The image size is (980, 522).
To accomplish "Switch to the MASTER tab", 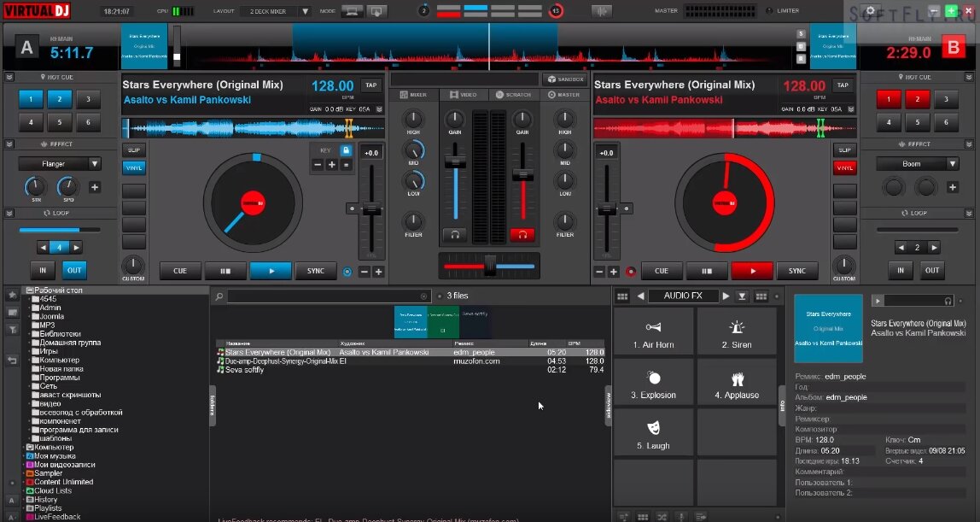I will click(563, 94).
